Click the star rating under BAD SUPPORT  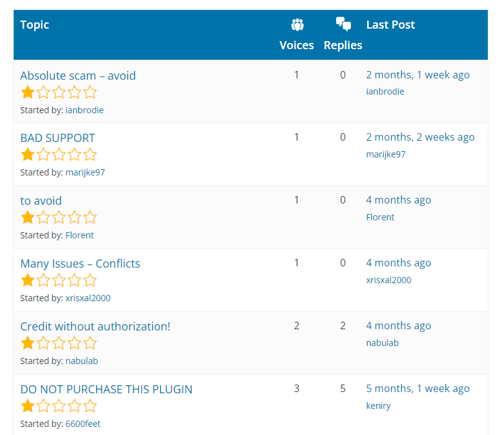point(58,154)
